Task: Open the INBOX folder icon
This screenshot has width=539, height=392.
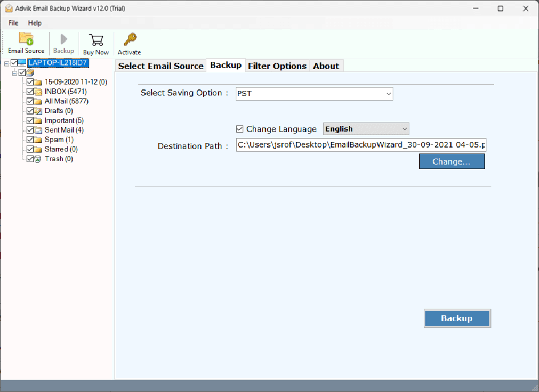Action: (38, 91)
